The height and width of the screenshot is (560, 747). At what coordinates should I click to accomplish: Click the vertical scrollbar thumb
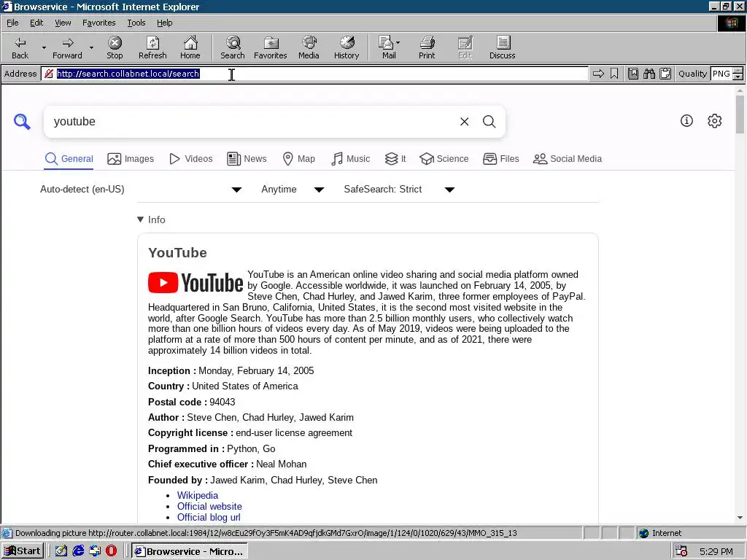pyautogui.click(x=740, y=114)
